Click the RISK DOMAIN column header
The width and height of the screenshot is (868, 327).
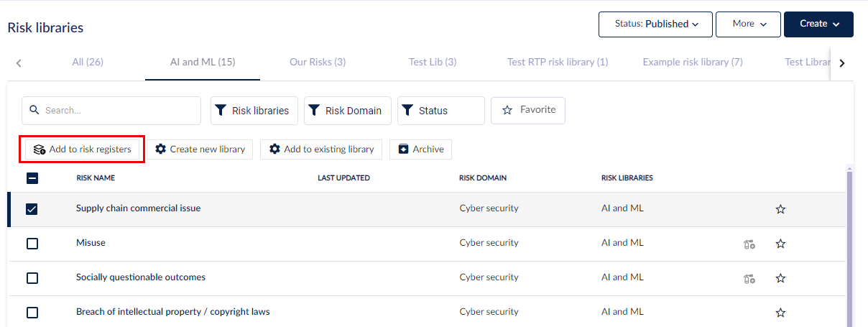(x=483, y=178)
